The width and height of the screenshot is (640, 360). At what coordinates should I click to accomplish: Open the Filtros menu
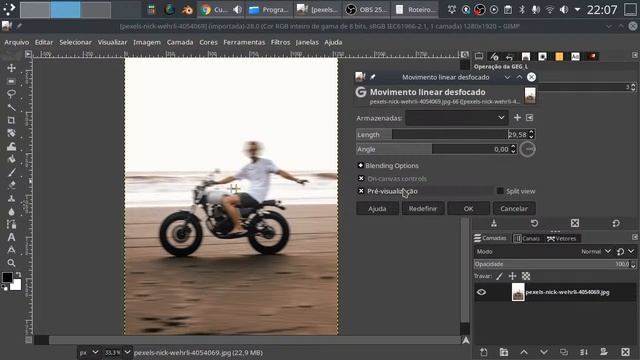click(x=280, y=42)
